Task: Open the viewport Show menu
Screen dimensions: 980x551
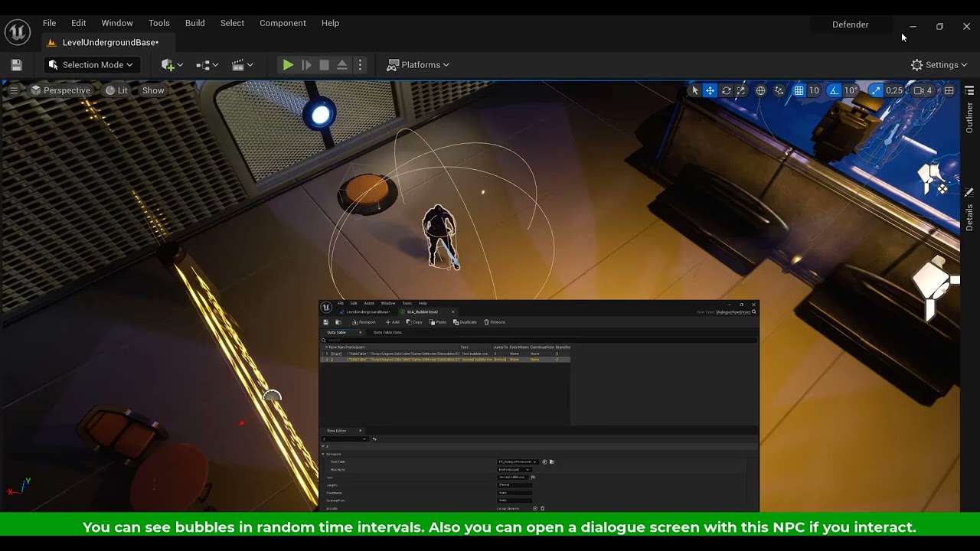Action: tap(153, 90)
